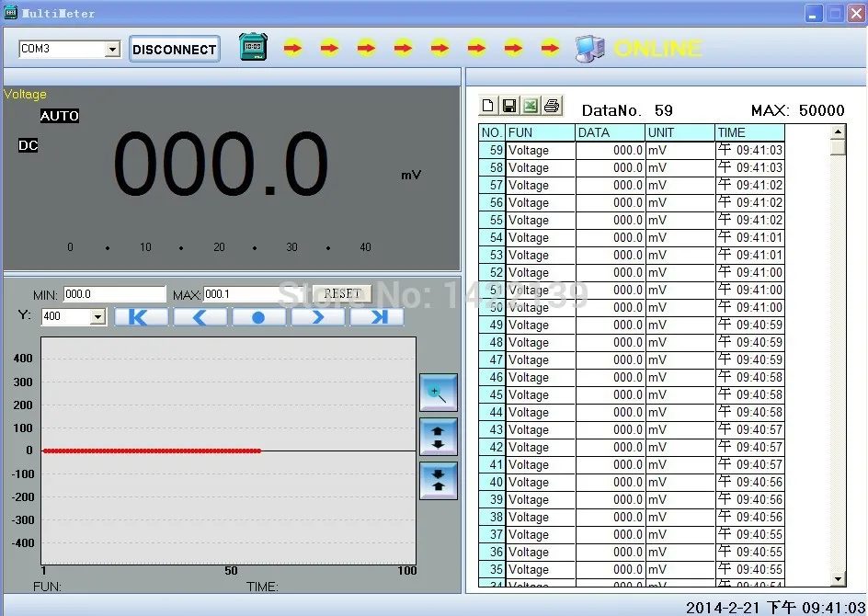The height and width of the screenshot is (616, 868).
Task: Click the red plotted data line
Action: click(153, 451)
